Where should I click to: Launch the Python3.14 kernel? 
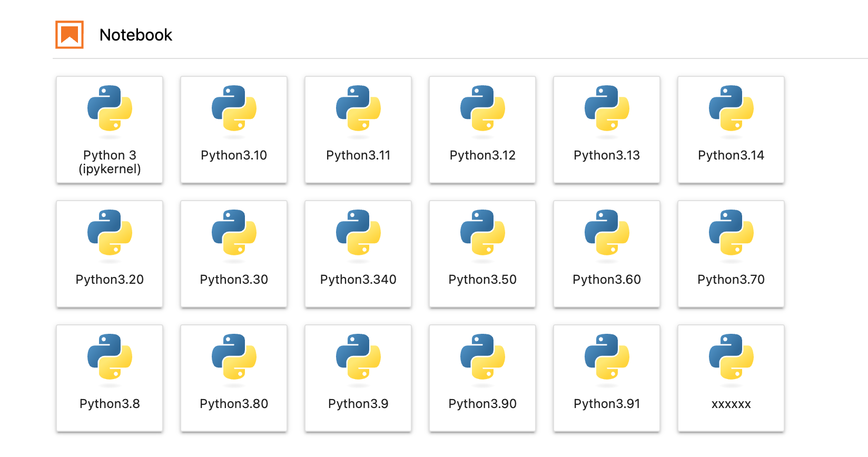click(731, 130)
